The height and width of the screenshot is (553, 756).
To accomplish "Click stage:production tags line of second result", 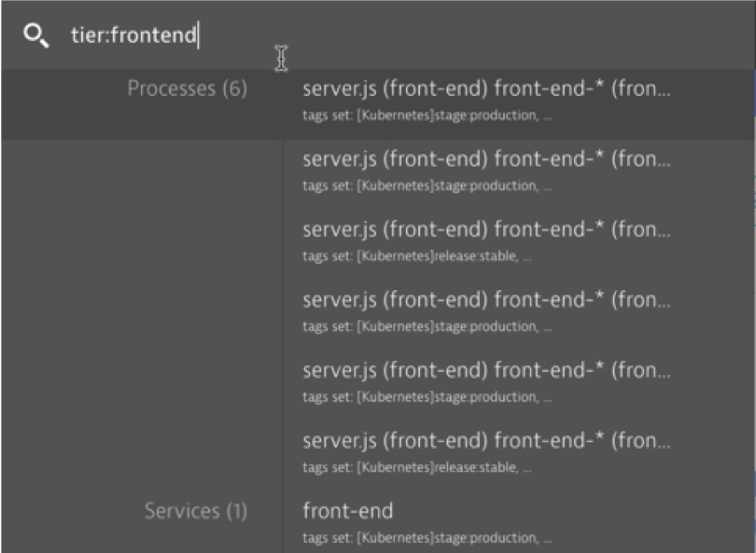I will pyautogui.click(x=427, y=186).
